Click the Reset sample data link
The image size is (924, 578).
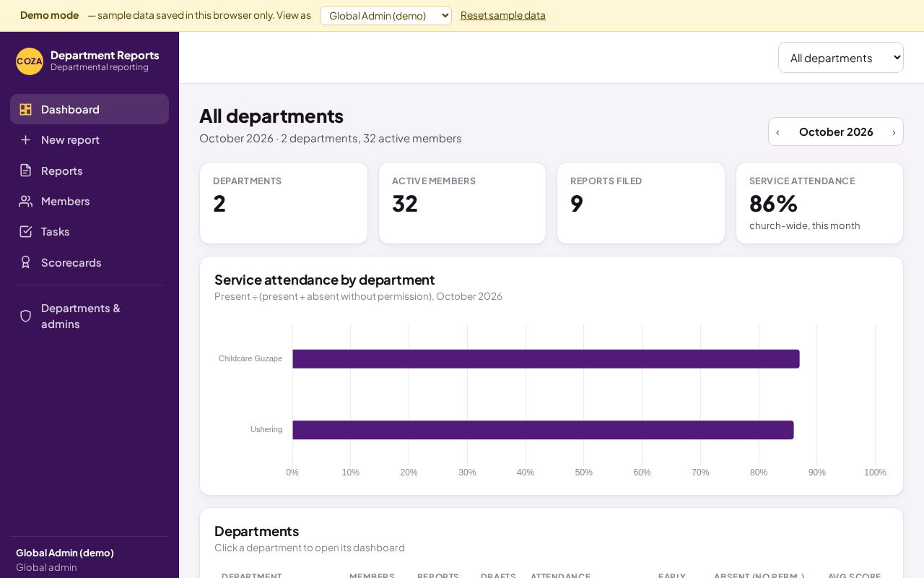[x=503, y=15]
